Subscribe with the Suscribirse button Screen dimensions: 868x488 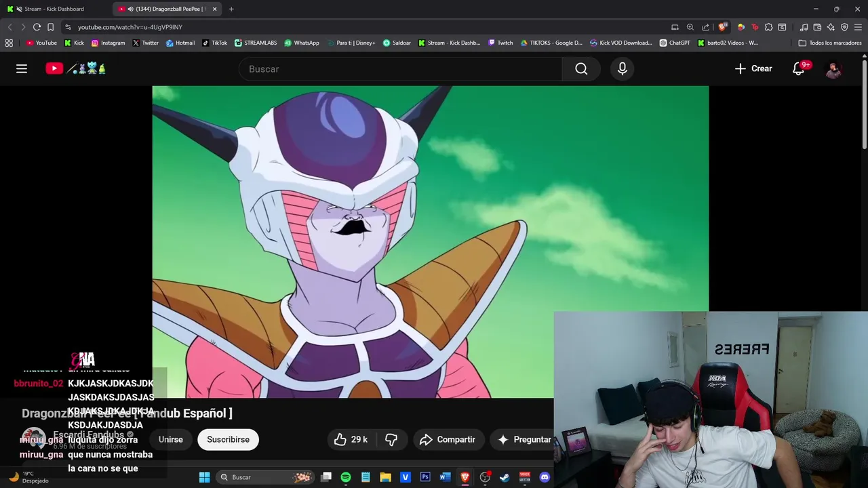click(x=228, y=439)
